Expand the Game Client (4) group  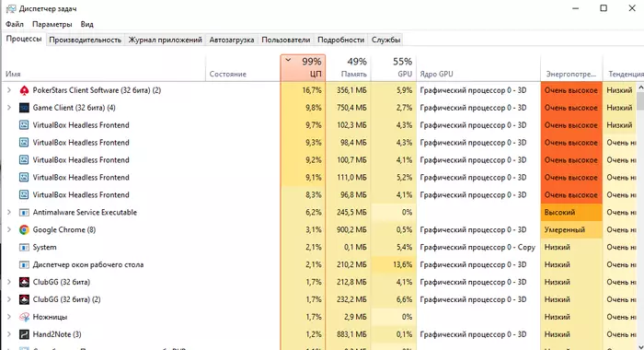click(x=9, y=108)
